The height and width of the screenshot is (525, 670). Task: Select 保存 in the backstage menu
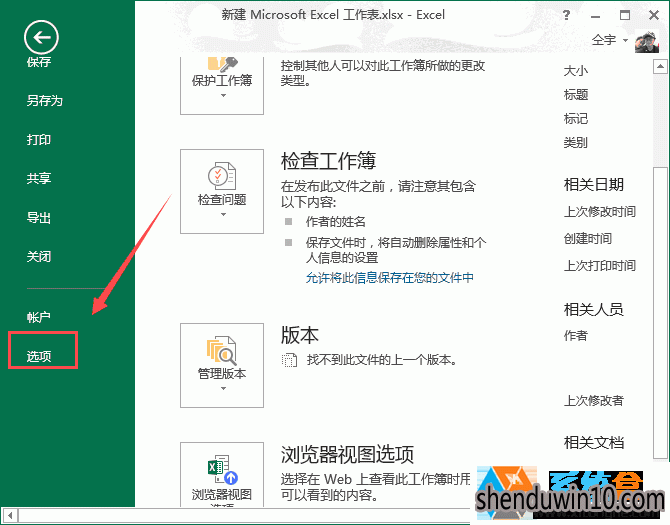point(39,62)
